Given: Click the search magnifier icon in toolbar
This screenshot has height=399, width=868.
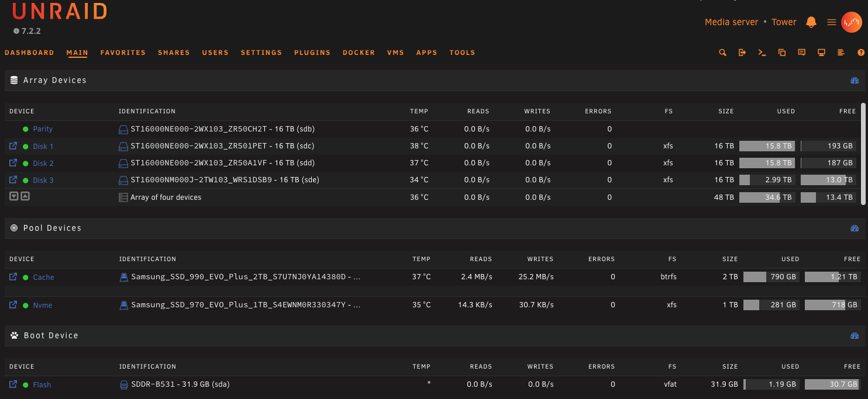Looking at the screenshot, I should [722, 53].
